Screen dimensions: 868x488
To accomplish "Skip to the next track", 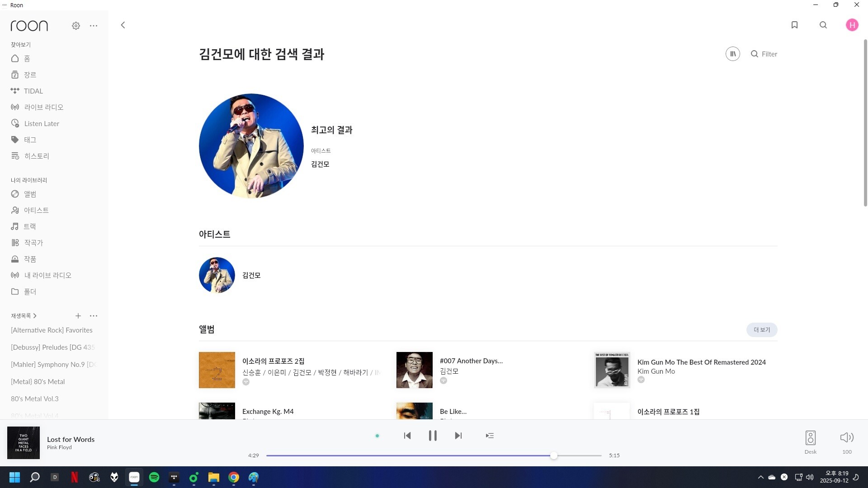I will (458, 436).
